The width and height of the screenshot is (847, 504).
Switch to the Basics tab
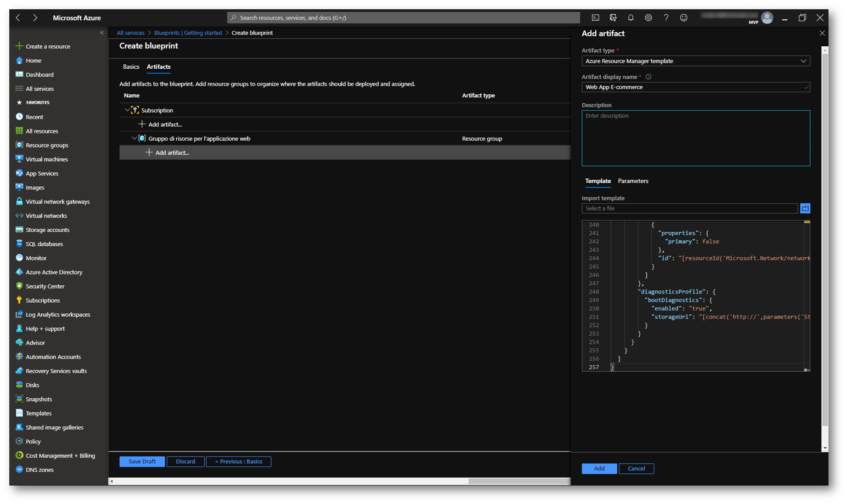point(131,67)
